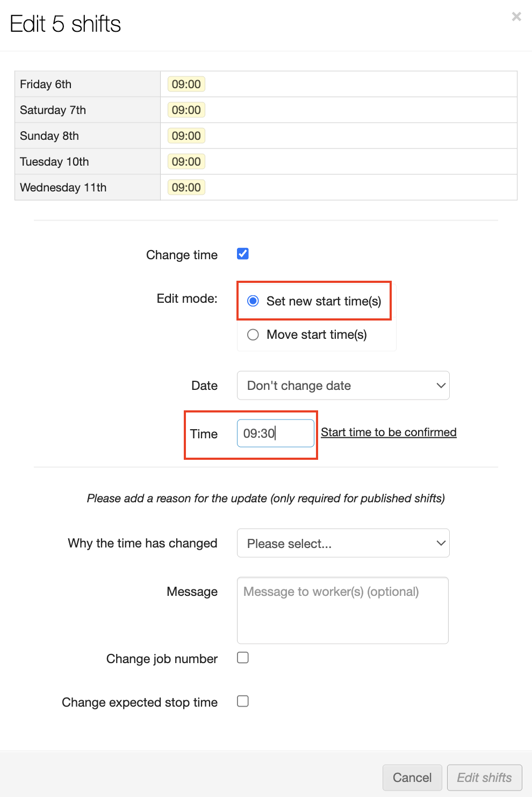This screenshot has width=532, height=797.
Task: Click Start time to be confirmed link
Action: pyautogui.click(x=389, y=432)
